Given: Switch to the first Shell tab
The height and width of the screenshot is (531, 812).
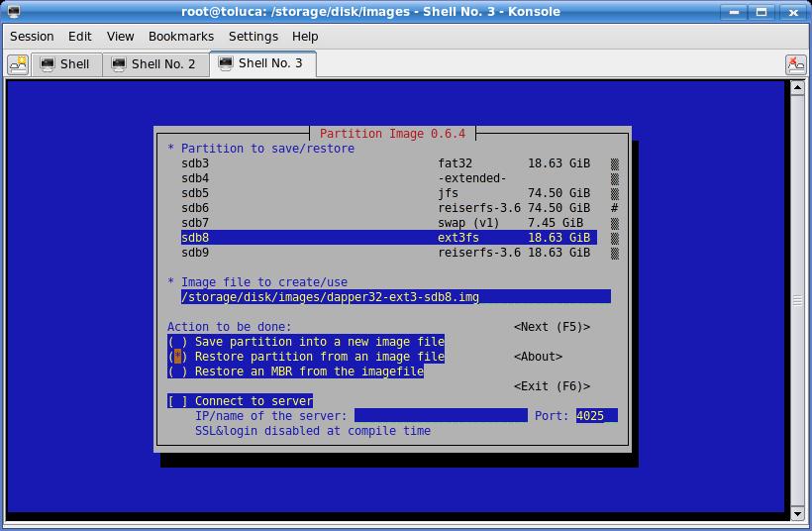Looking at the screenshot, I should (65, 64).
